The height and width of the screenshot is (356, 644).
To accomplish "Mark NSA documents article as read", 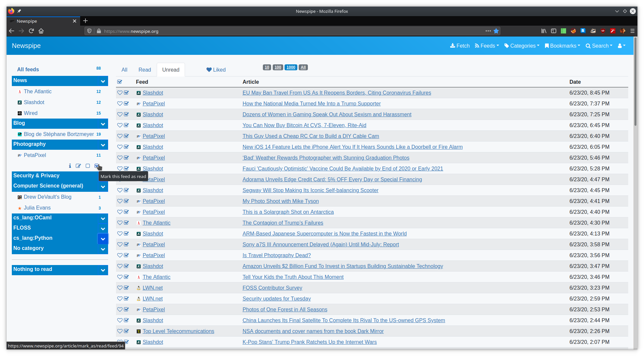I will [x=126, y=331].
